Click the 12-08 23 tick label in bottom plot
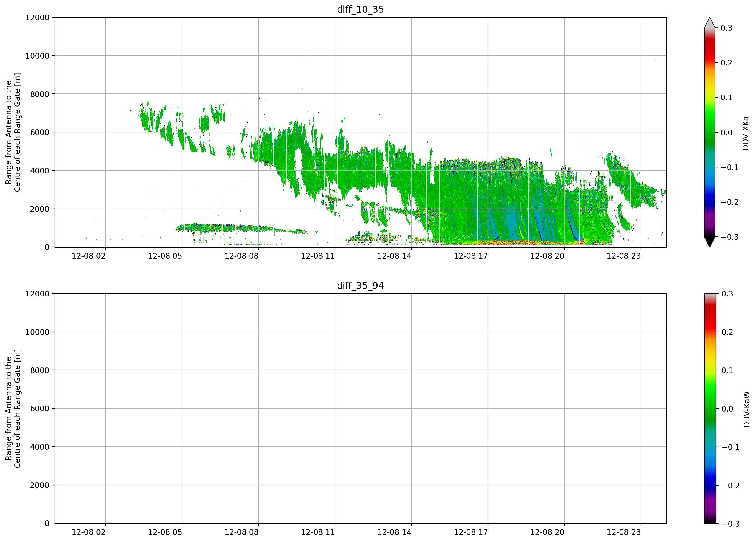 point(623,532)
